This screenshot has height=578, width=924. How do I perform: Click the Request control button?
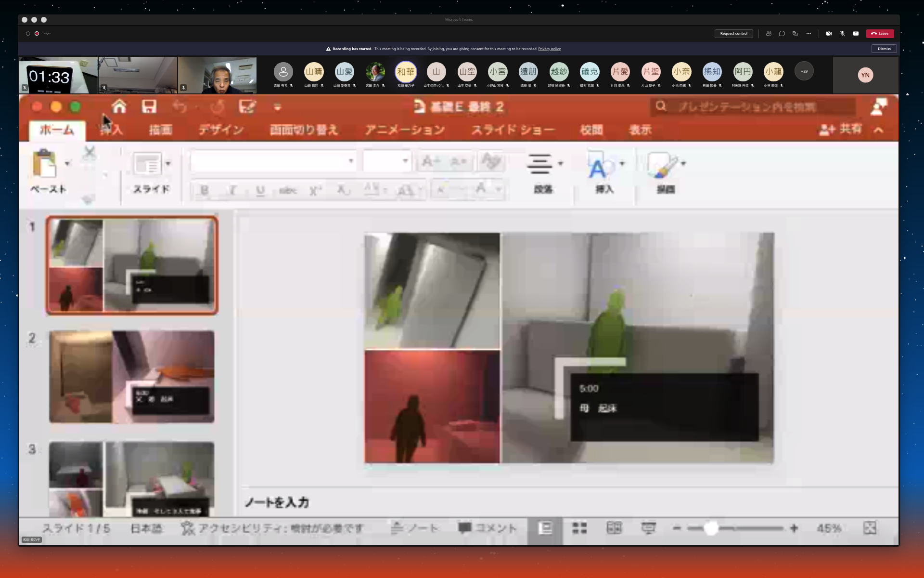[x=733, y=34]
